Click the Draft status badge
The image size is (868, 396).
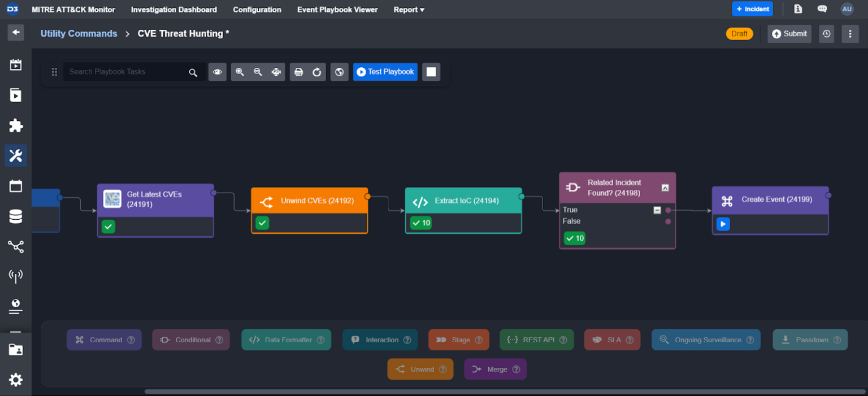coord(739,33)
